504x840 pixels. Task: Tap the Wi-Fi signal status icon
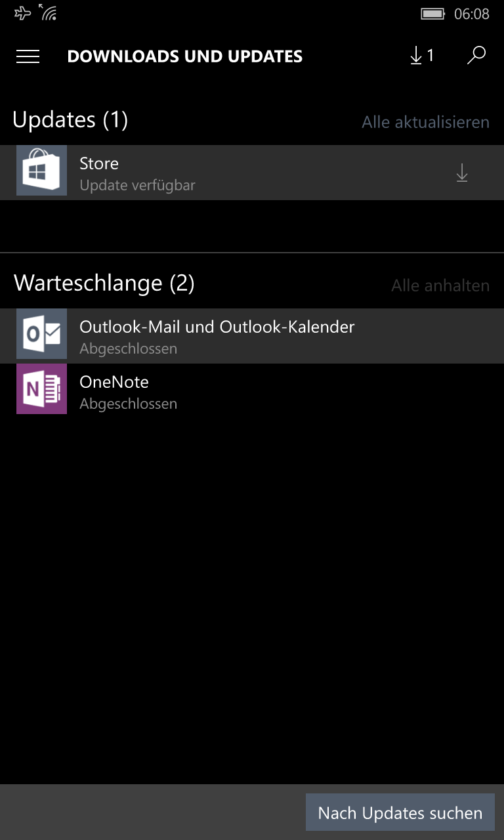tap(47, 12)
